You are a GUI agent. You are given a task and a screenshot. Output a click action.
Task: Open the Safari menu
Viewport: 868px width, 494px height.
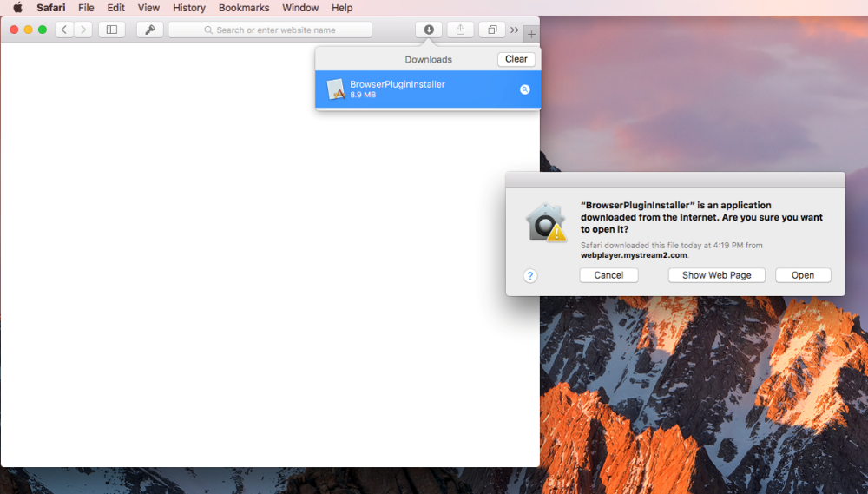[x=51, y=8]
